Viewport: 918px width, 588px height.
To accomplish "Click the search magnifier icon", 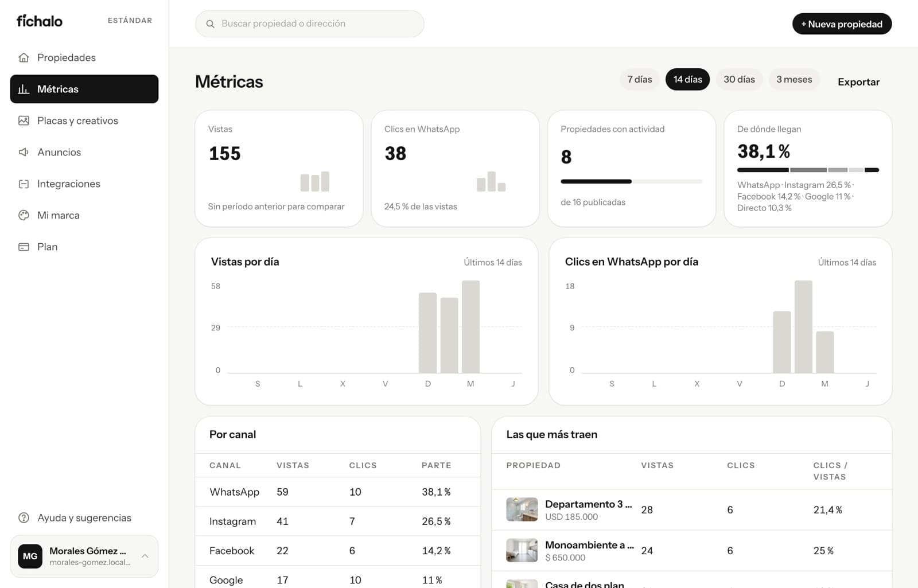I will (x=211, y=24).
